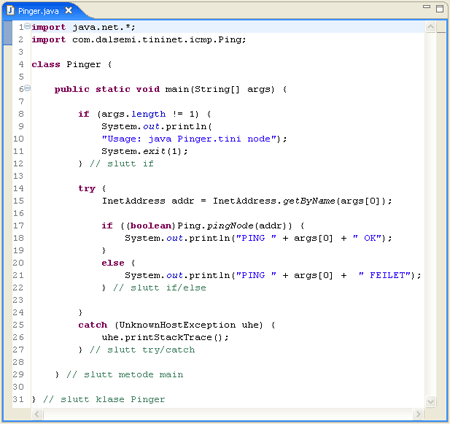
Task: Click the vertical scrollbar up arrow
Action: point(431,27)
